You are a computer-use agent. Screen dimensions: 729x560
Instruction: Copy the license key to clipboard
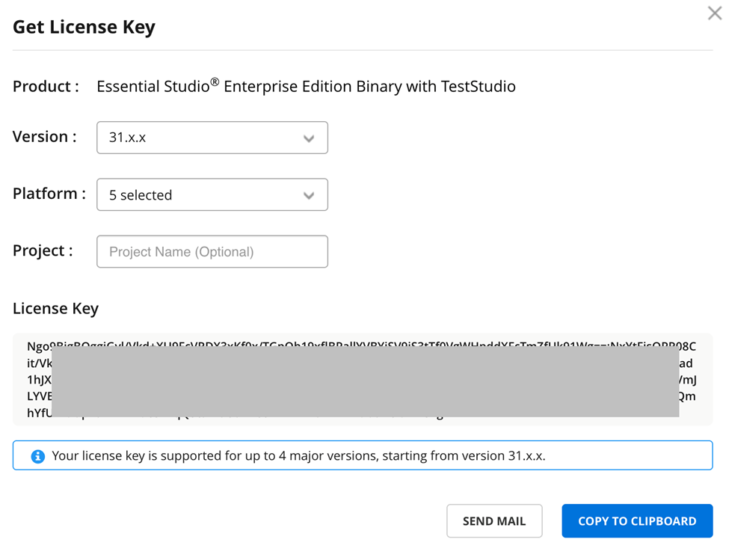click(x=637, y=521)
